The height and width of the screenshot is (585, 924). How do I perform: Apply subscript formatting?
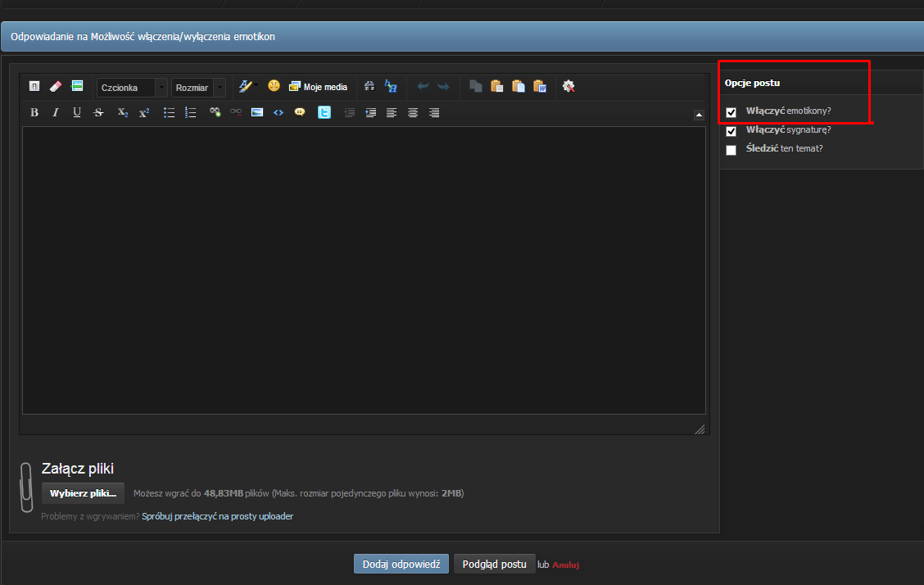(x=123, y=112)
